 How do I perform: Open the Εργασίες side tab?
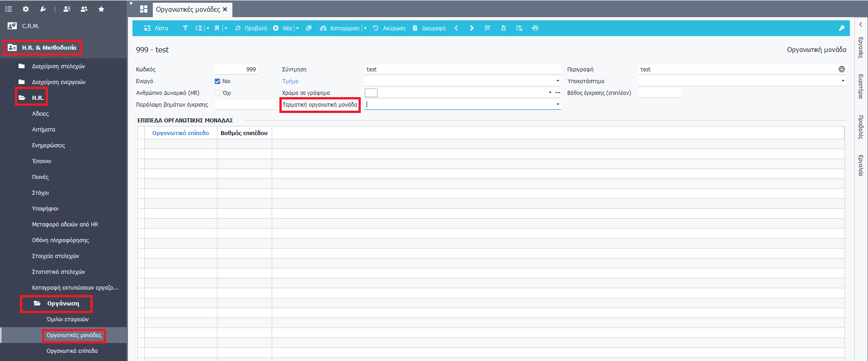pos(861,47)
